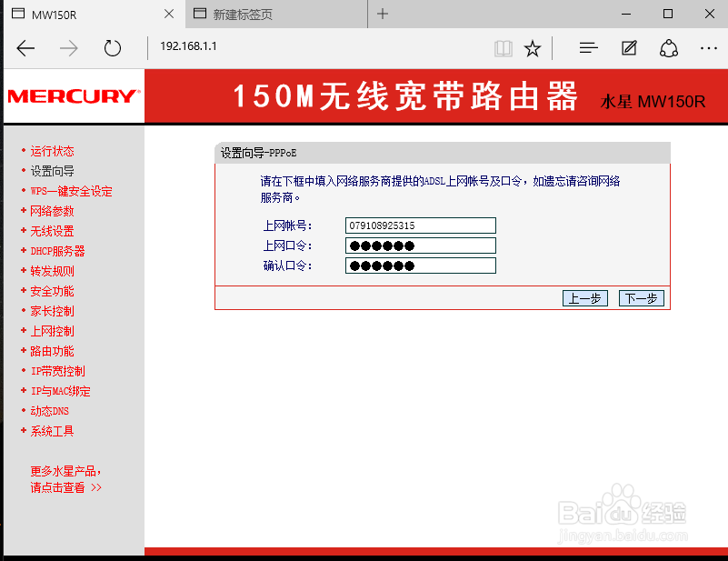Screen dimensions: 728x561
Task: Open the share icon in toolbar
Action: [669, 48]
